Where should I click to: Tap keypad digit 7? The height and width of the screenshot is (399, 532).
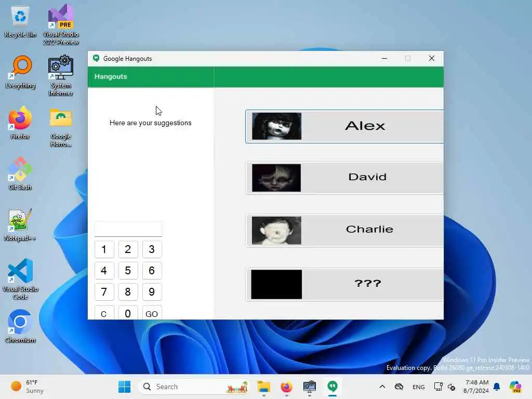[x=104, y=292]
